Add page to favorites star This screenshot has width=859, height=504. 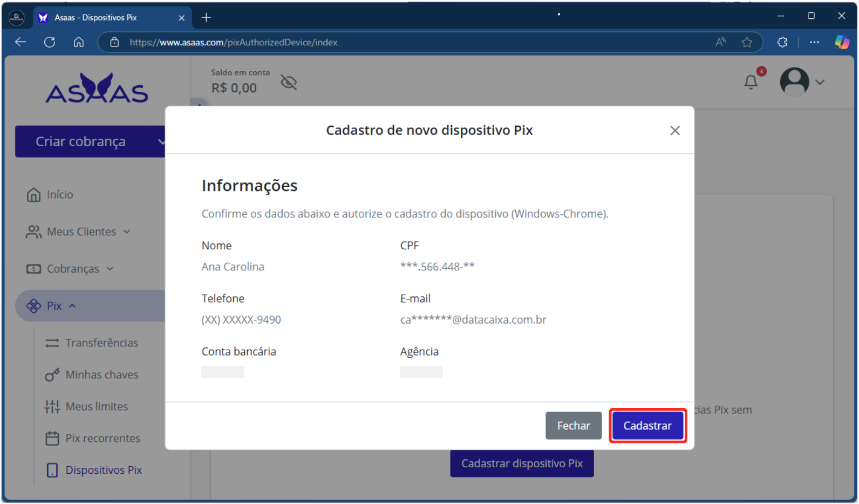[x=747, y=42]
